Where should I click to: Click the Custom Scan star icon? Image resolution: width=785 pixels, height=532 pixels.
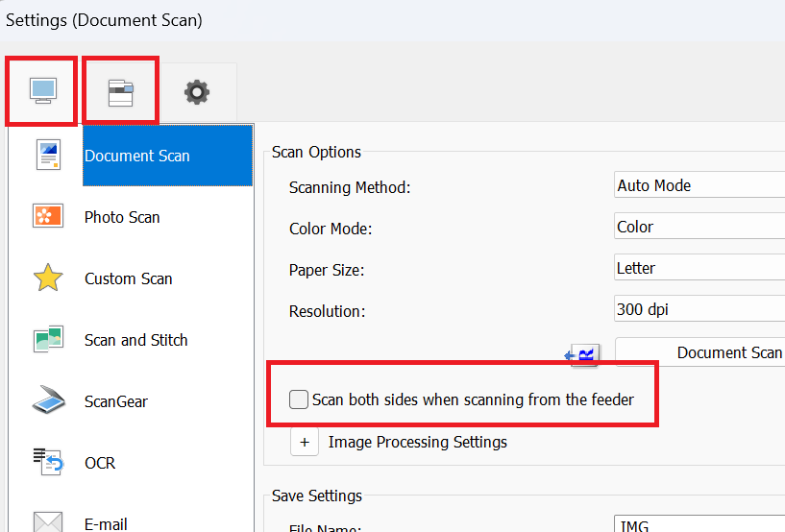click(48, 278)
